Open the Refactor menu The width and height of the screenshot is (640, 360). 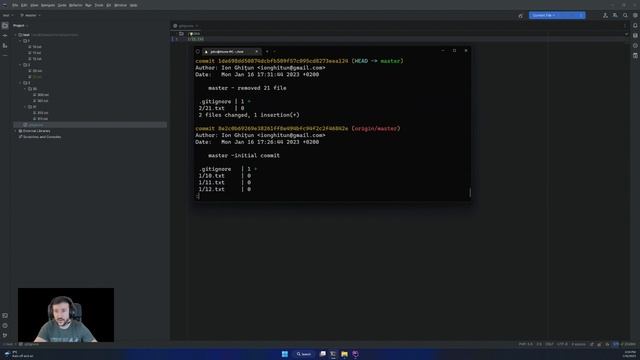[x=76, y=5]
